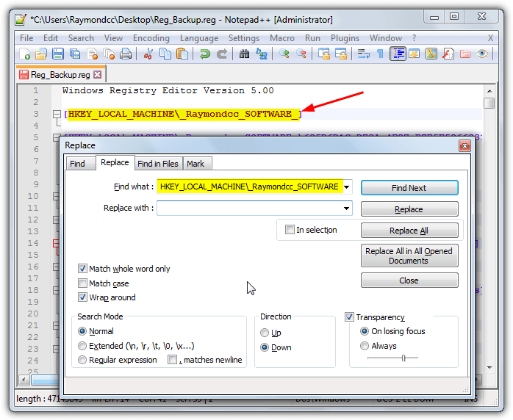Click the Print toolbar icon
Viewport: 513px width, 420px height.
pyautogui.click(x=126, y=54)
